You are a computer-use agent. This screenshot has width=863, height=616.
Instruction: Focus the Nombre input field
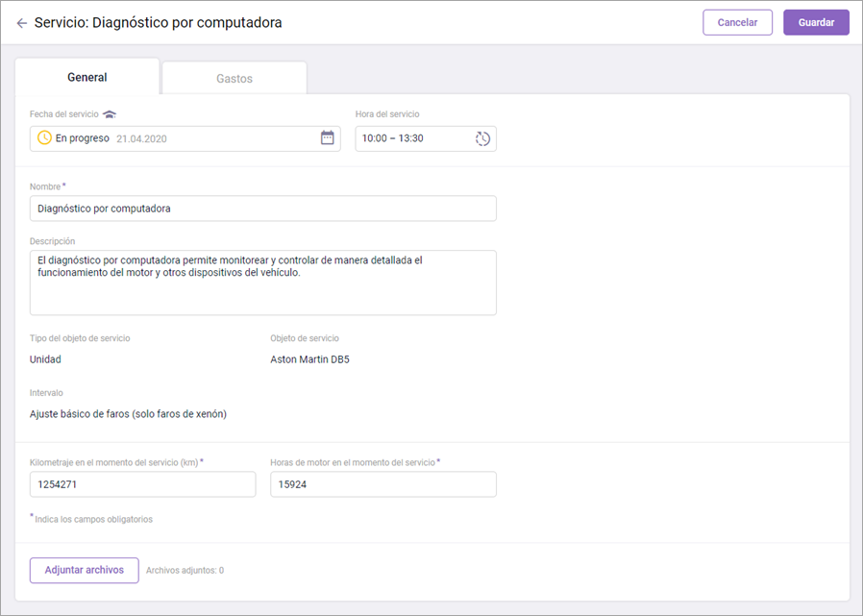pos(262,209)
